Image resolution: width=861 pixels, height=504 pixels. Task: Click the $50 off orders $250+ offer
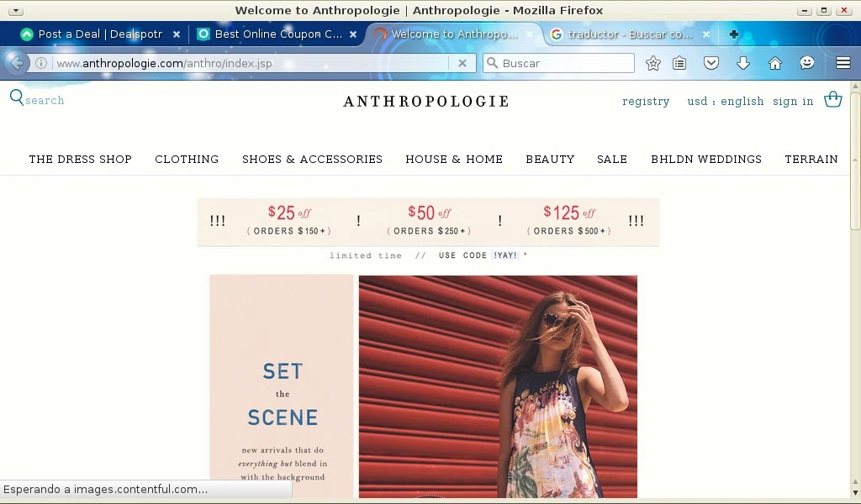click(x=429, y=220)
